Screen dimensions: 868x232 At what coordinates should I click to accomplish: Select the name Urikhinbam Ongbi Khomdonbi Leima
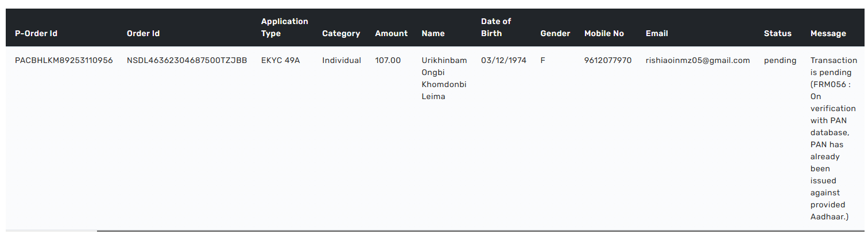pos(444,78)
